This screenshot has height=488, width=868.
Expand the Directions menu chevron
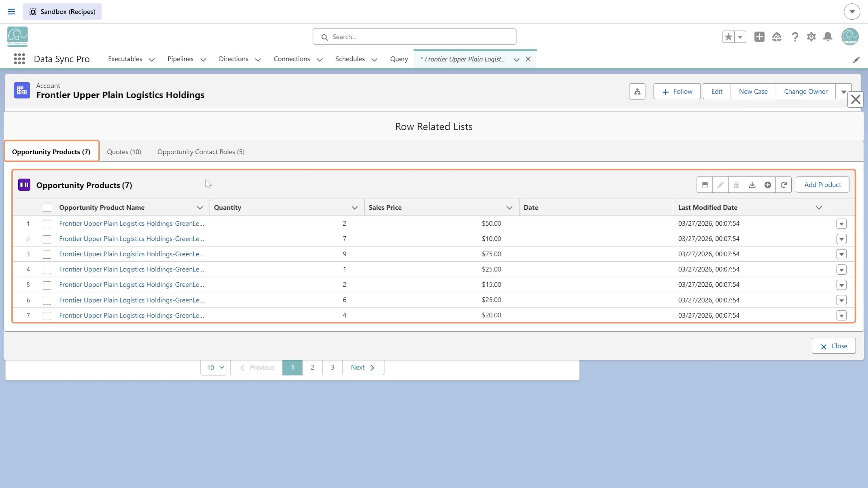point(258,60)
